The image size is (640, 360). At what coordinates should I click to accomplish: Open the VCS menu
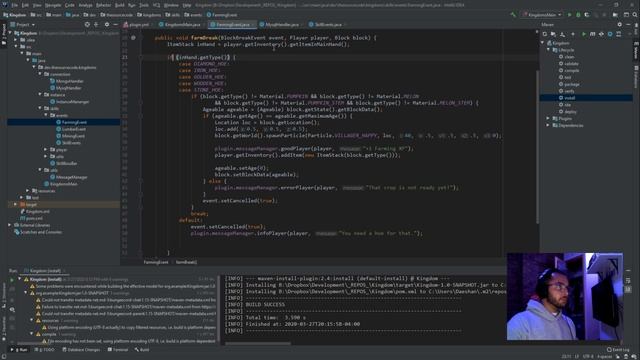(x=156, y=5)
